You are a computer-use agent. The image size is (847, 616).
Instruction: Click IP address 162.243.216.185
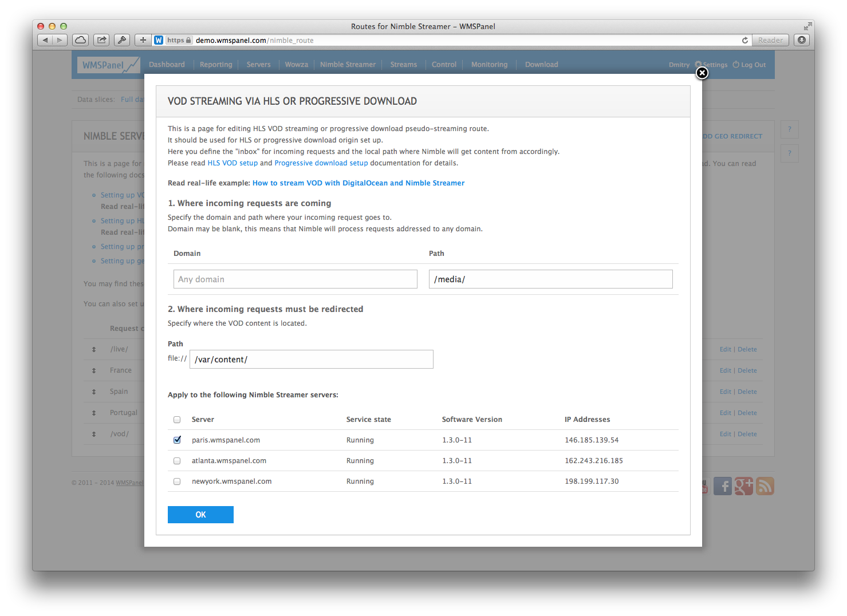(594, 461)
